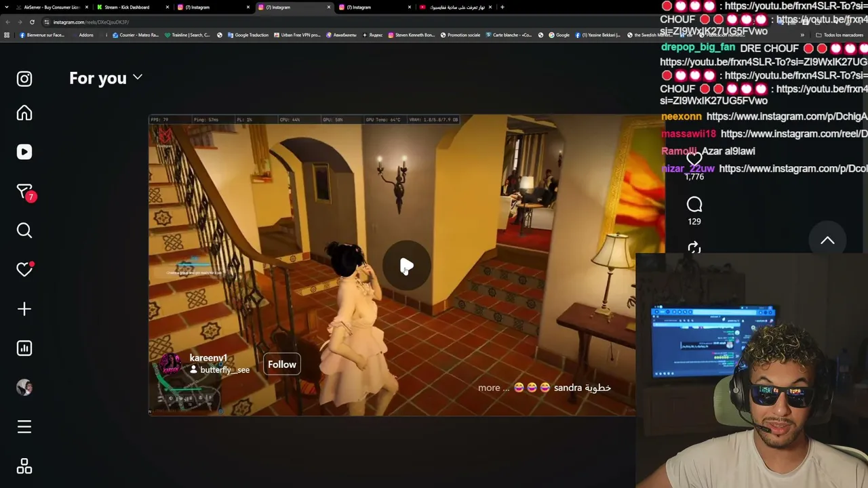Open neexonn's Instagram link in chat
Viewport: 868px width, 488px height.
787,117
